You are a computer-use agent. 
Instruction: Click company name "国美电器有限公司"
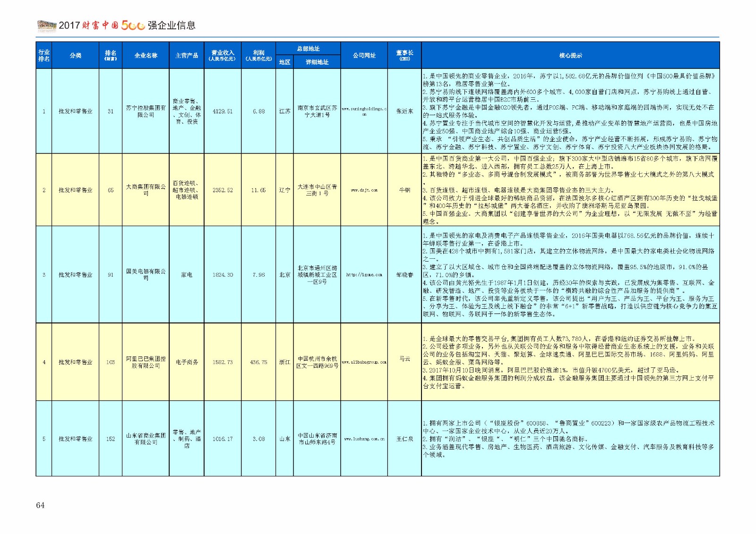(x=146, y=274)
